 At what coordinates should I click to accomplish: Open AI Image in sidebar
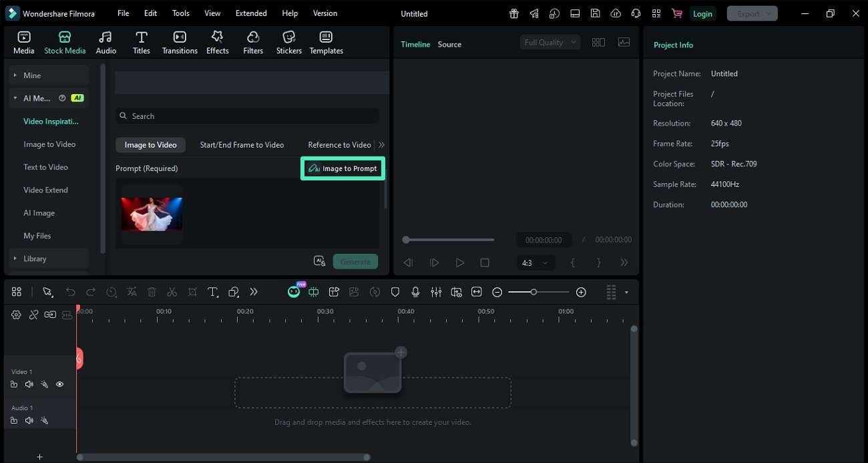pos(39,212)
